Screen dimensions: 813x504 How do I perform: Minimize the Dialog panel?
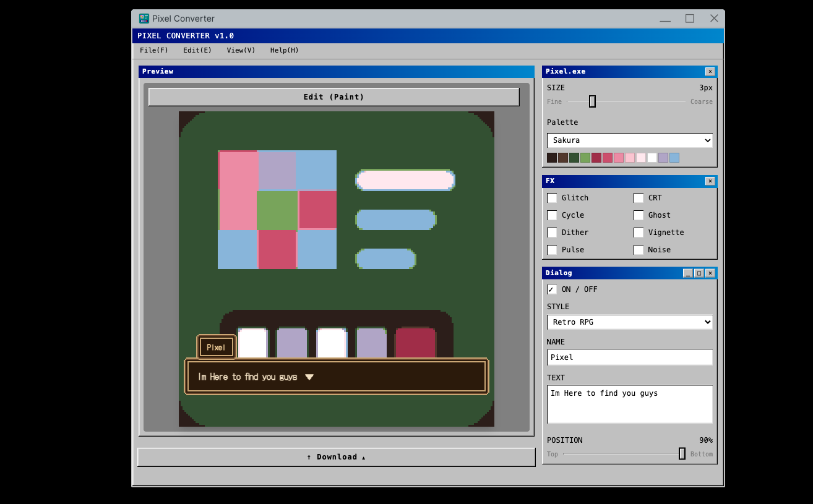(x=687, y=273)
